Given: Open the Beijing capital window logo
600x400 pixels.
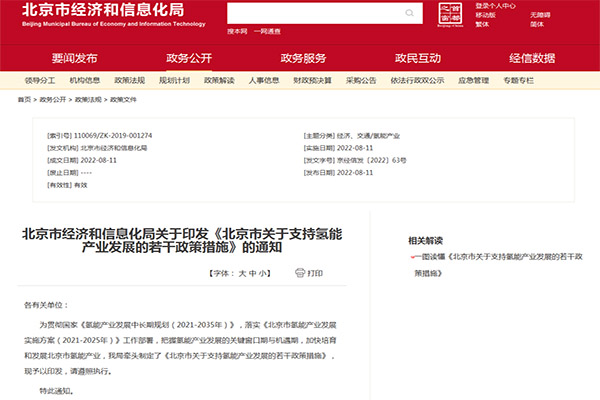Looking at the screenshot, I should point(450,15).
